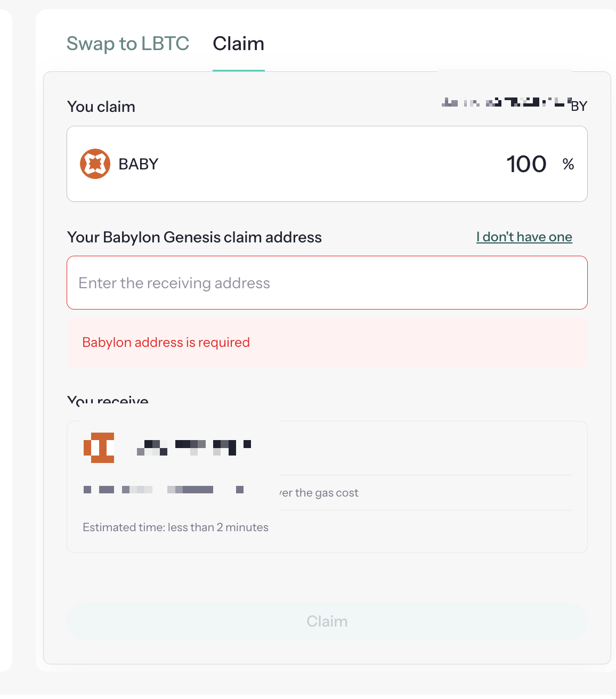Image resolution: width=616 pixels, height=699 pixels.
Task: Click empty area of the BABY claim box
Action: tap(330, 164)
